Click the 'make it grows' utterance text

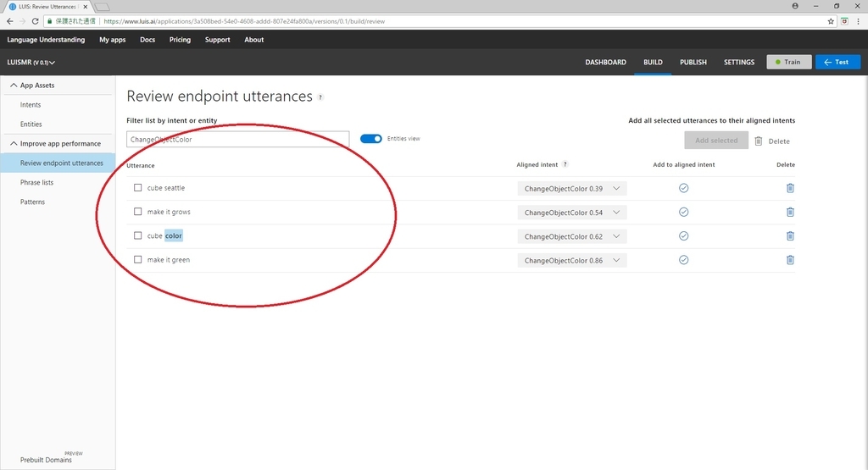pyautogui.click(x=169, y=212)
